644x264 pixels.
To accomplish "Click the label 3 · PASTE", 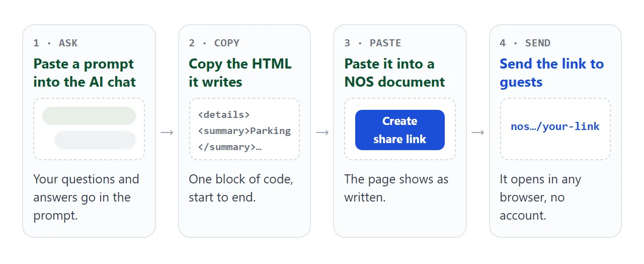I will click(373, 43).
